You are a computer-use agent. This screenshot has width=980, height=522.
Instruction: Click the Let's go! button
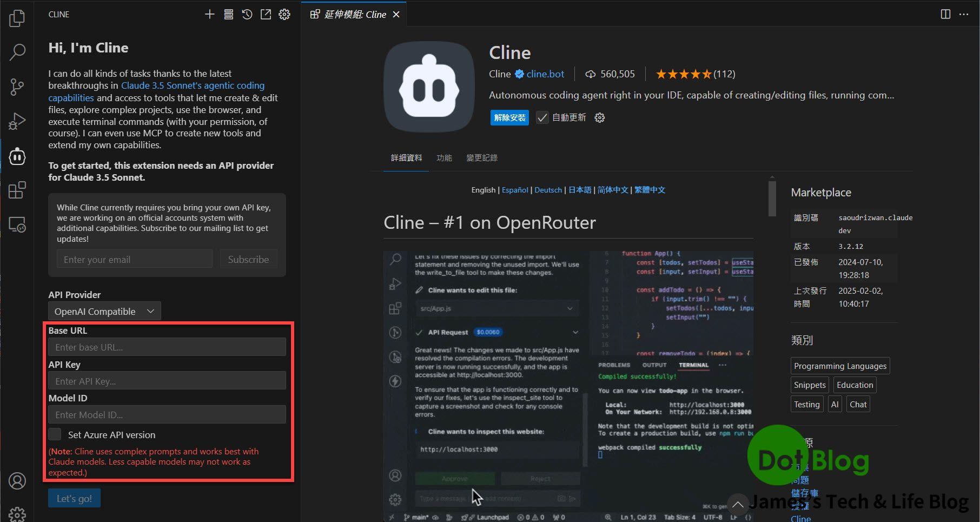coord(74,498)
